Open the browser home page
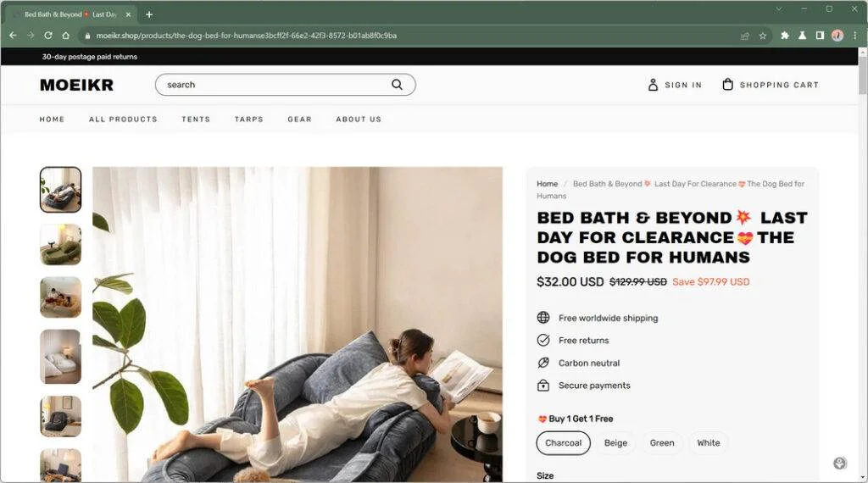The image size is (868, 483). pyautogui.click(x=66, y=36)
